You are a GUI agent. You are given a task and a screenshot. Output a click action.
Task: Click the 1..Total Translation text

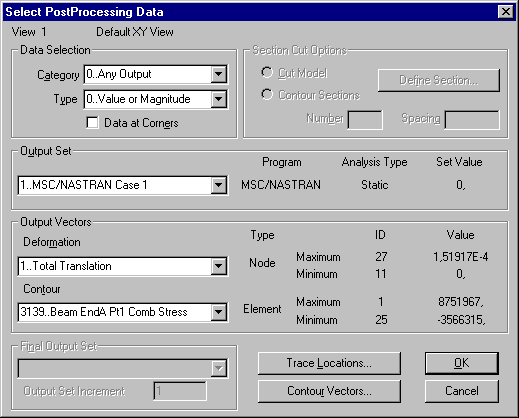66,266
